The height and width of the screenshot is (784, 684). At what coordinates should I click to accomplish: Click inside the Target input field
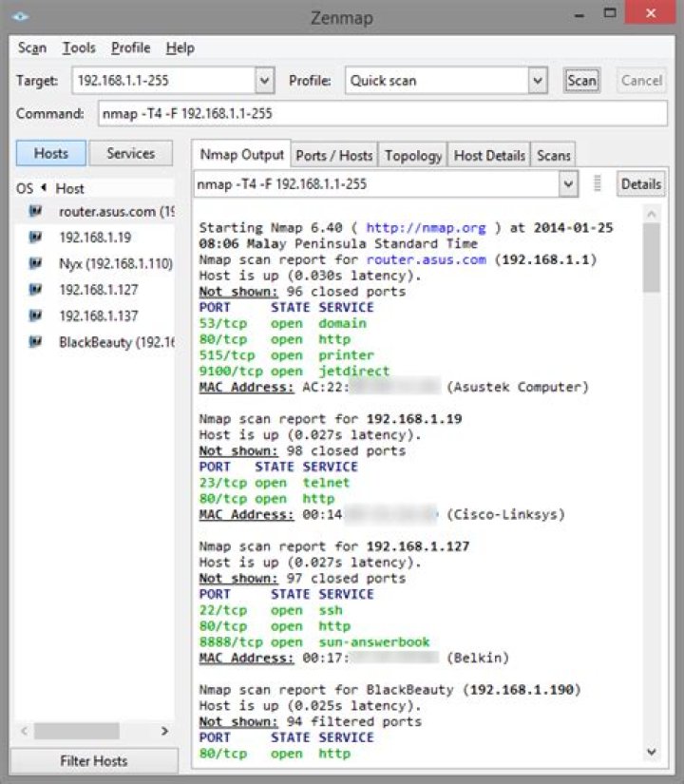click(164, 81)
